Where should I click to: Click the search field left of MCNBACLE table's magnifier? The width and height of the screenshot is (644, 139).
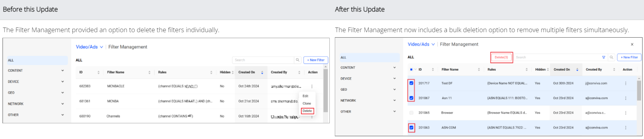pyautogui.click(x=263, y=60)
